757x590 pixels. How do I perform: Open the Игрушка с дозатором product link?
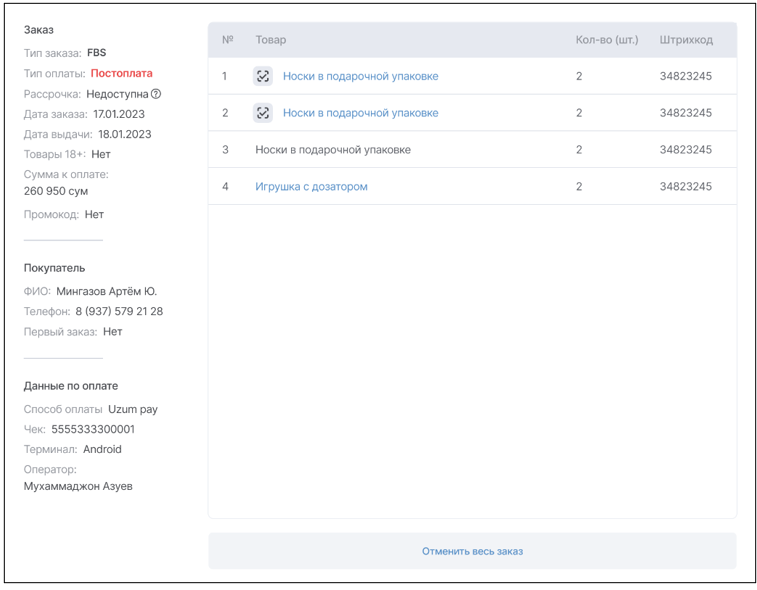(311, 186)
